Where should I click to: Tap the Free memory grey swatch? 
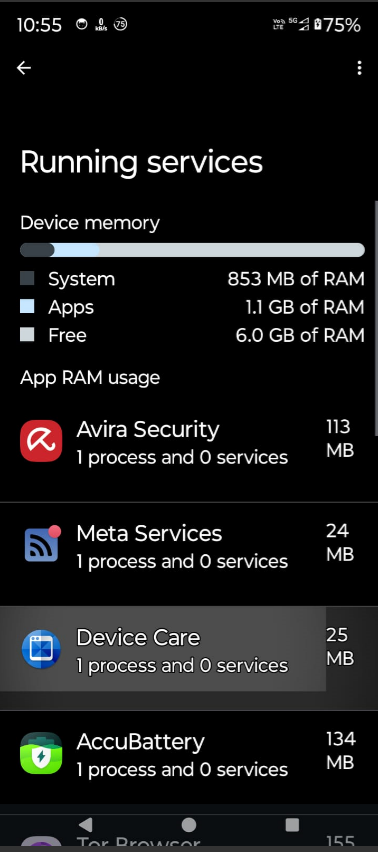pyautogui.click(x=27, y=335)
